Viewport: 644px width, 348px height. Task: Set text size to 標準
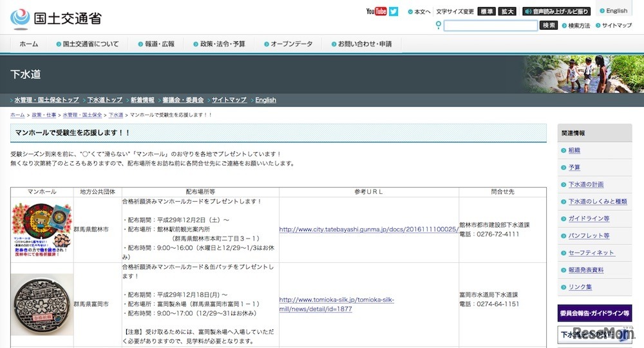pyautogui.click(x=487, y=11)
